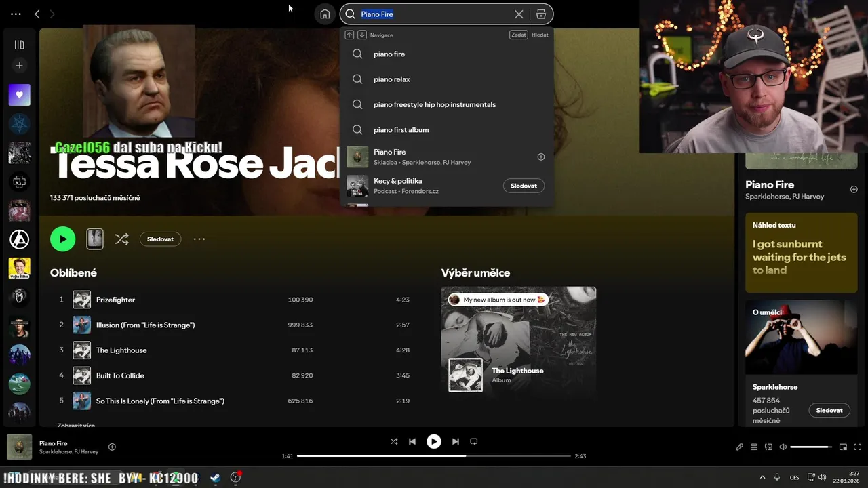Play the track Prizefighter
This screenshot has height=488, width=868.
click(x=234, y=300)
